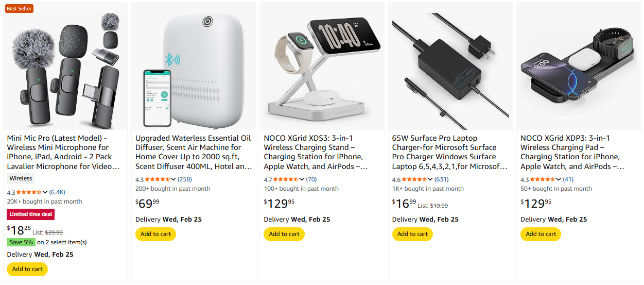Viewport: 644px width, 285px height.
Task: Expand Mini Mic Pro rating dropdown arrow
Action: coord(45,192)
